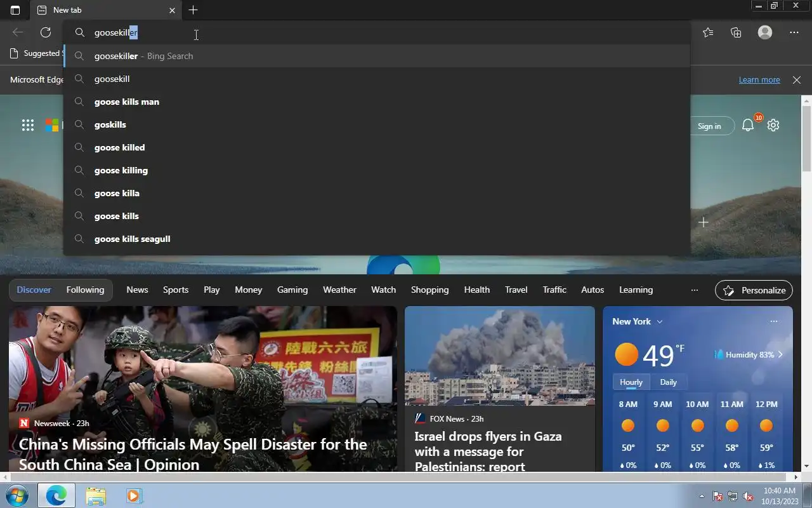Select suggestion goose killa
This screenshot has height=508, width=812.
(377, 193)
